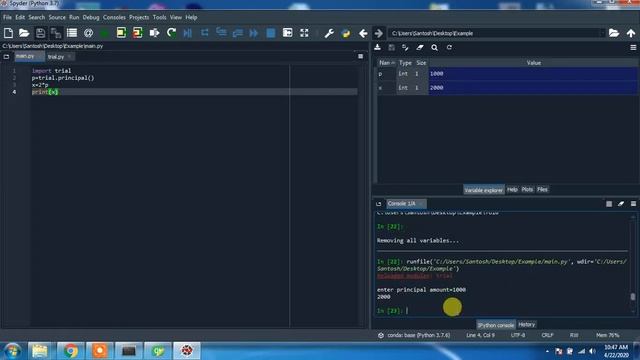Open console pane options hamburger menu

(633, 204)
